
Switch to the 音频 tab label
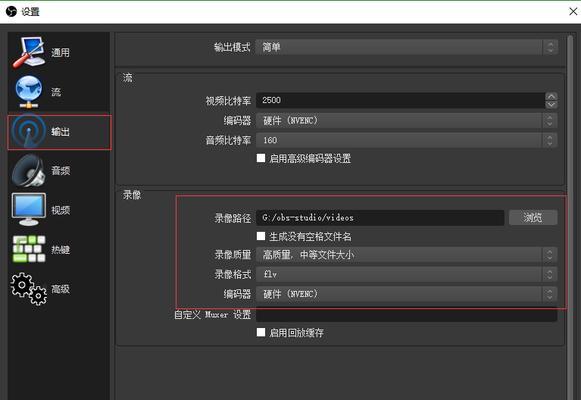tap(60, 171)
